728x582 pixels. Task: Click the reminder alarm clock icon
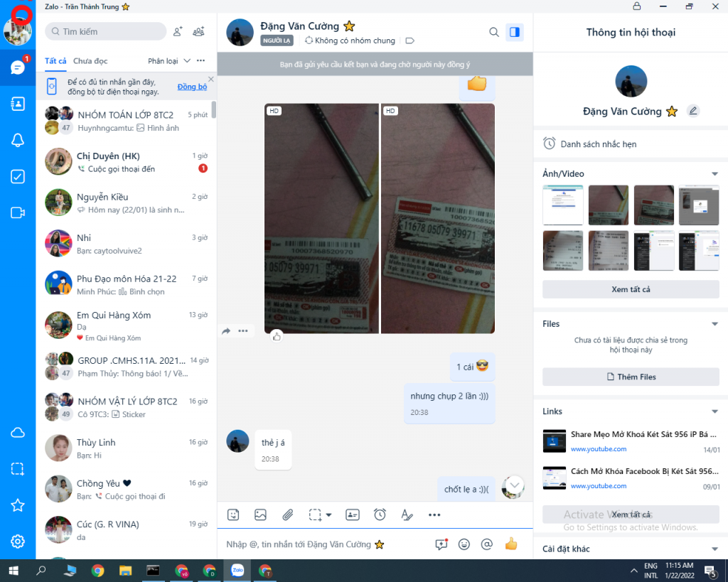(380, 514)
